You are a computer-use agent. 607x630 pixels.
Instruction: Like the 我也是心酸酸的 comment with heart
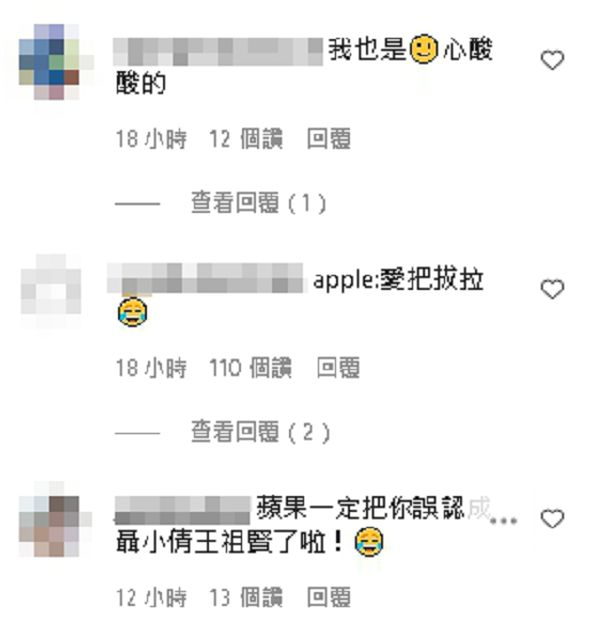pyautogui.click(x=552, y=60)
